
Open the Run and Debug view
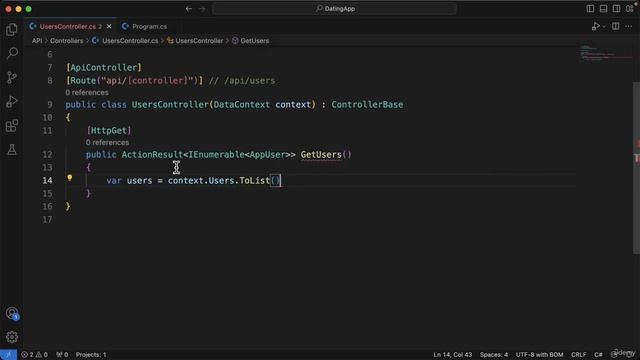(12, 101)
